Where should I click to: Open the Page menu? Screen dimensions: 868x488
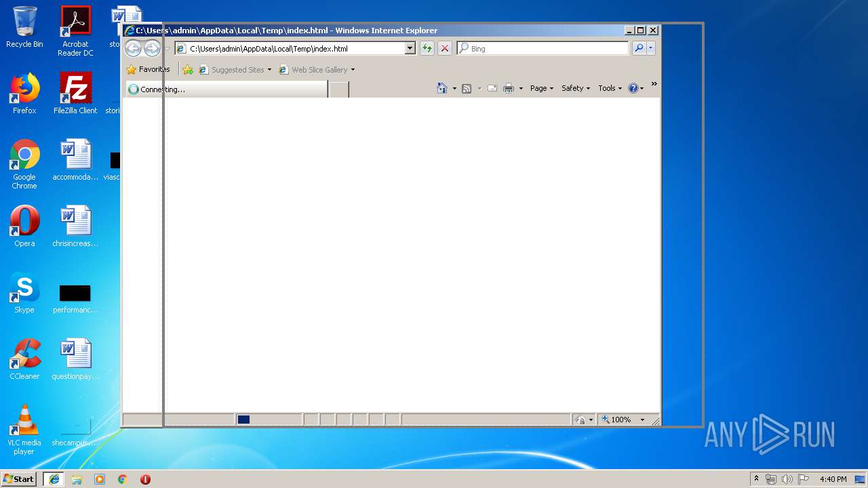pyautogui.click(x=542, y=88)
